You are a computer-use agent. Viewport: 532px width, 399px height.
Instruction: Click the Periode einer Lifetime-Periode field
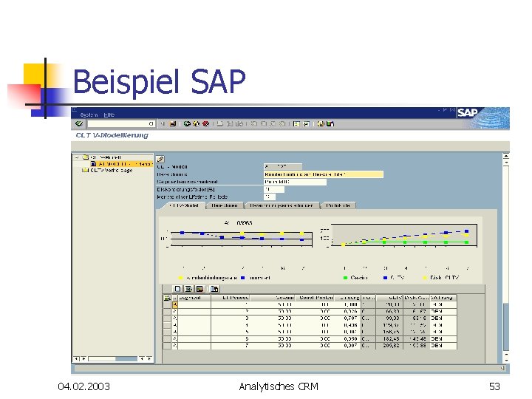point(270,197)
